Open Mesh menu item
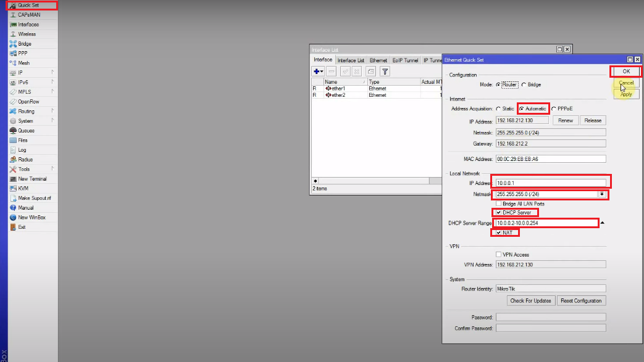 (x=33, y=63)
